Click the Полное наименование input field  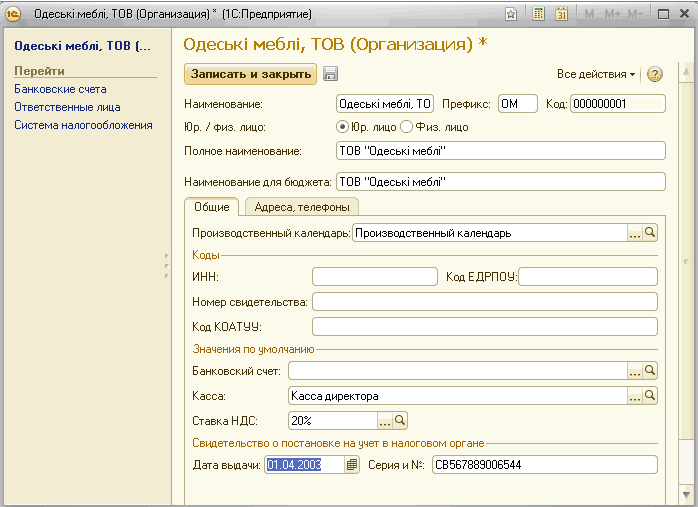(501, 151)
